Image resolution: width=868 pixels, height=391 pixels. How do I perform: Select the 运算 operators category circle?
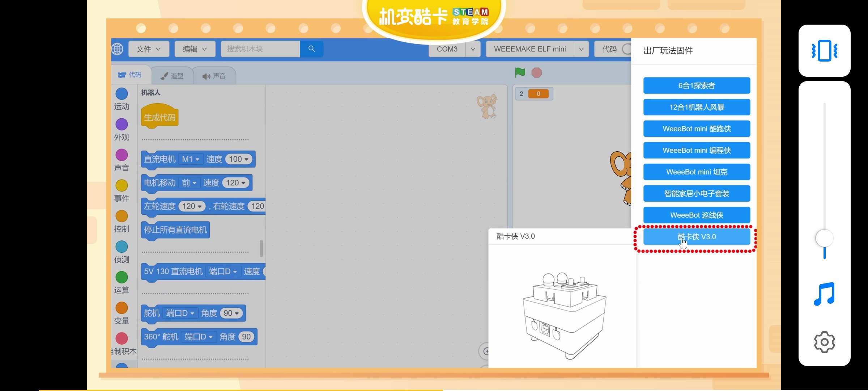tap(122, 277)
